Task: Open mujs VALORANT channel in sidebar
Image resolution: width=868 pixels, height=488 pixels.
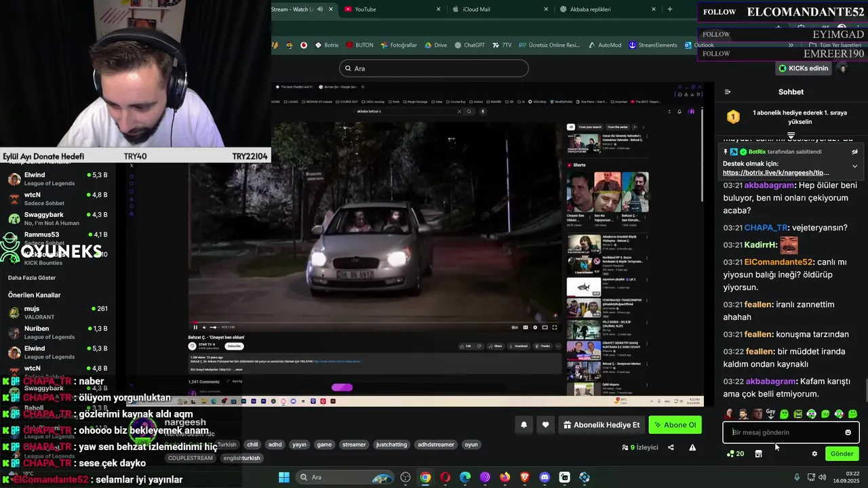Action: [x=58, y=312]
